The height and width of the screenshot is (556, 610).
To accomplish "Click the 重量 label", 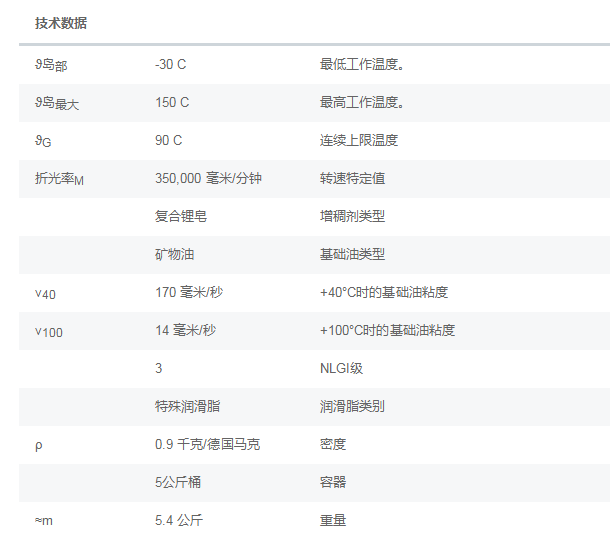I will click(333, 520).
